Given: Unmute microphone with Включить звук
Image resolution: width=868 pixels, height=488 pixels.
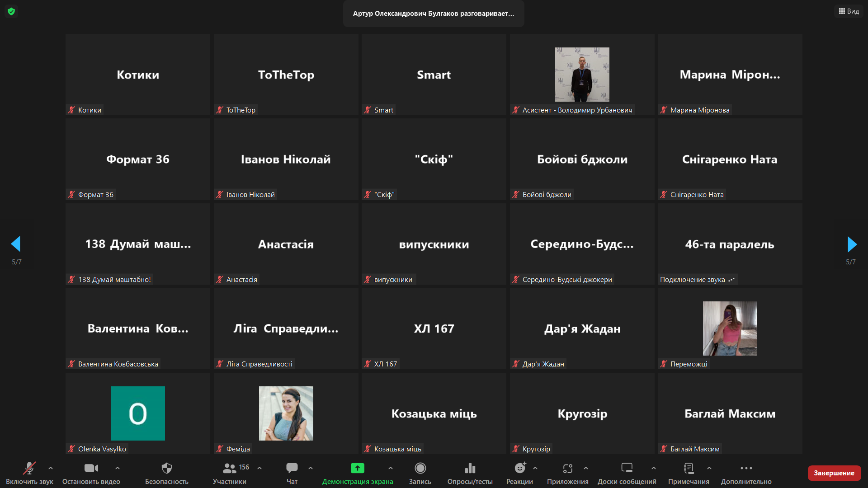Looking at the screenshot, I should click(x=29, y=468).
